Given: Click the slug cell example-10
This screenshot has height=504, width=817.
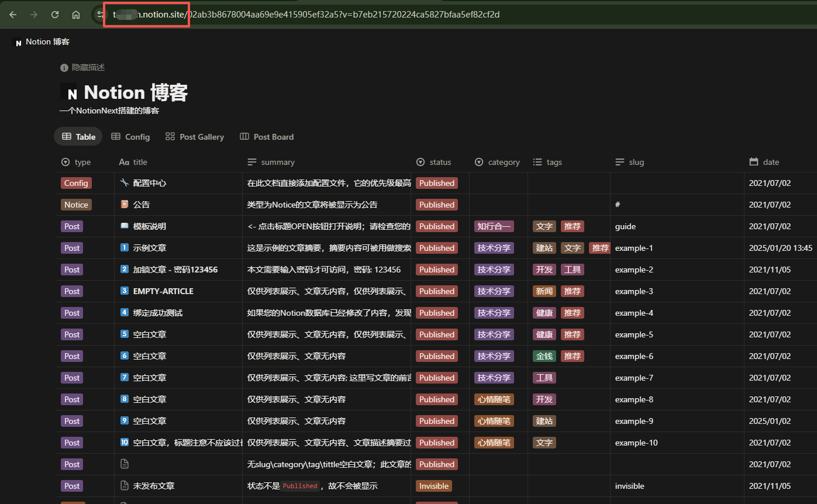Looking at the screenshot, I should coord(636,443).
